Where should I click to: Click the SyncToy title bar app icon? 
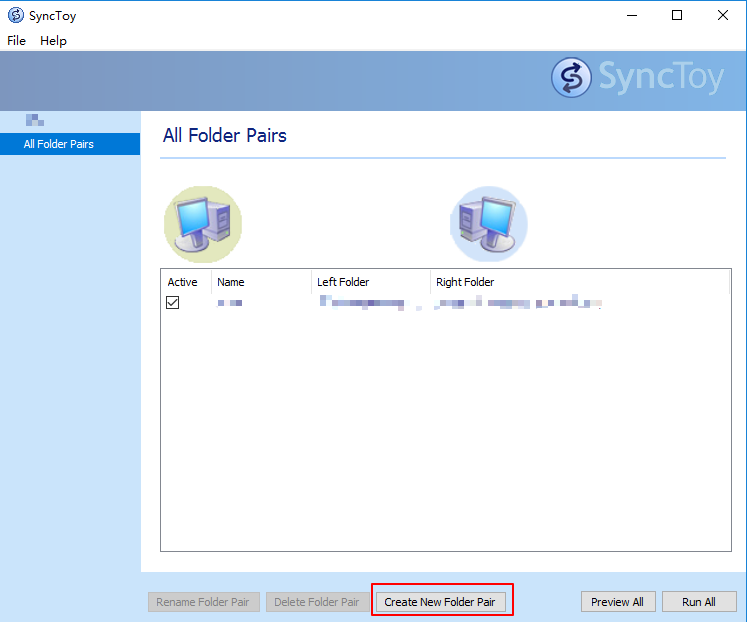[x=16, y=15]
